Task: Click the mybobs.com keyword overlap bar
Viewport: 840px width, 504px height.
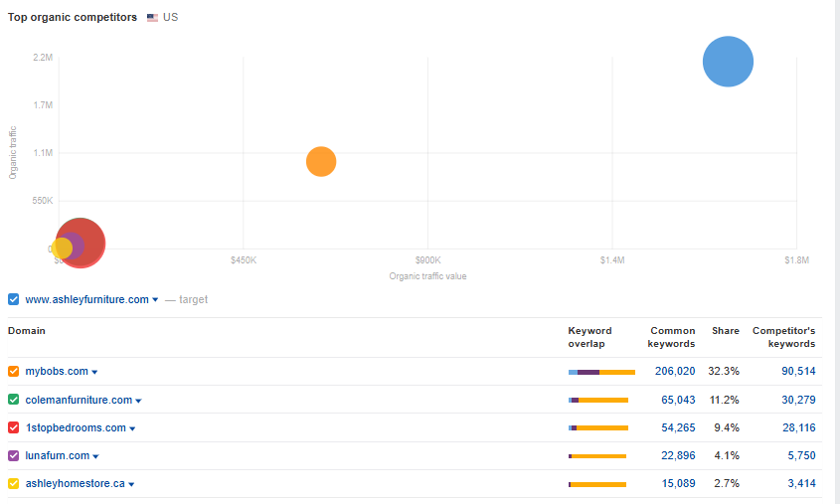Action: click(x=601, y=372)
